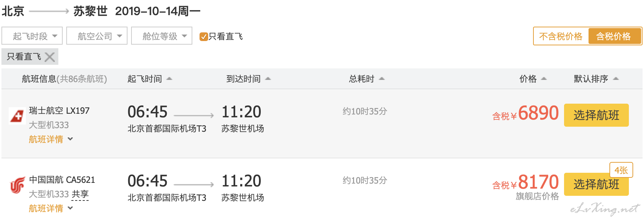The height and width of the screenshot is (221, 644).
Task: Sort by price arrow next to 价格
Action: (544, 78)
